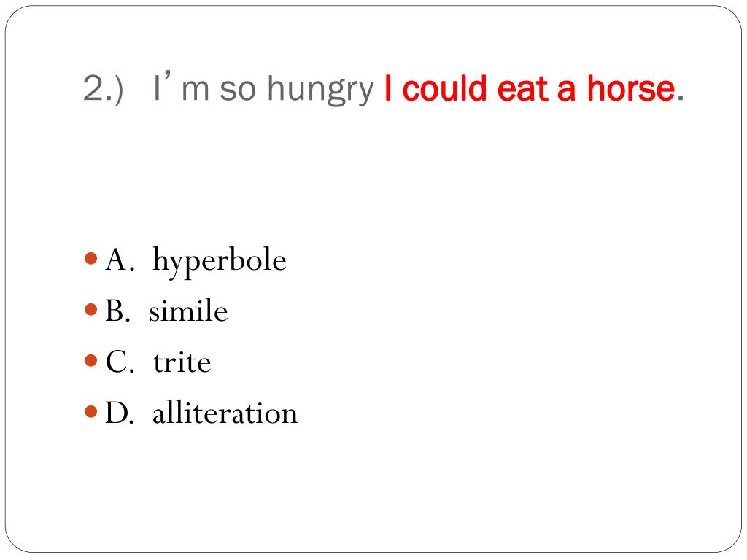Click the orange bullet beside option C

pos(90,360)
